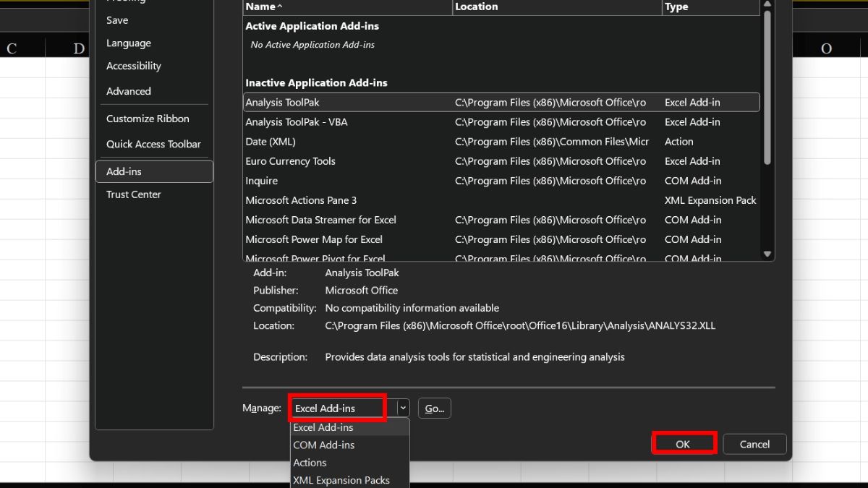Confirm the dialog with OK
Image resolution: width=868 pixels, height=488 pixels.
point(684,444)
